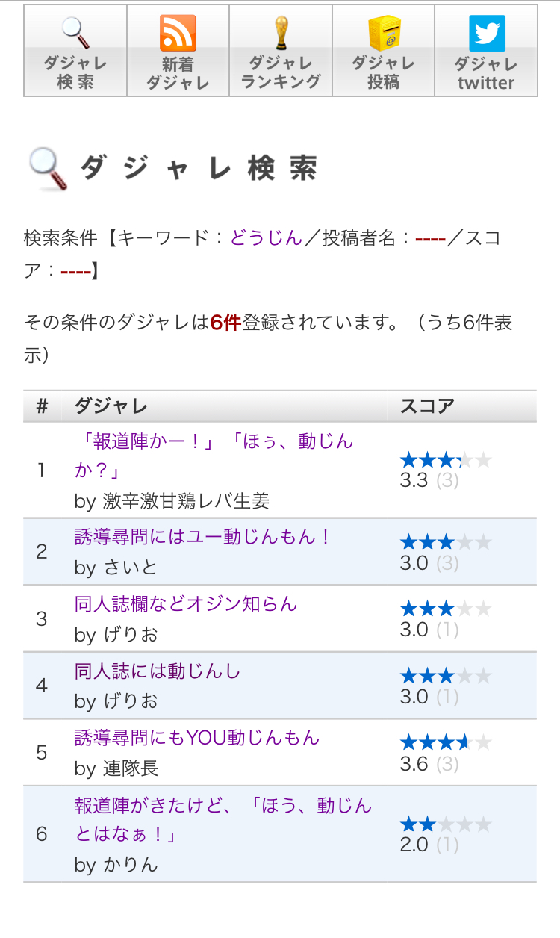This screenshot has width=560, height=938.
Task: Open dajare 誘導尋問にはユー動じんもん！
Action: [x=203, y=537]
